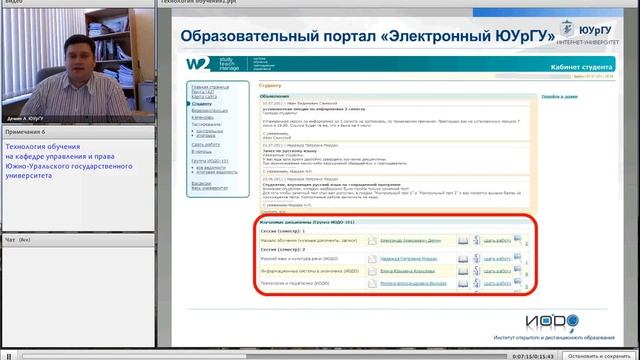Open forum icon in Информационные системы row
The height and width of the screenshot is (360, 640).
click(517, 269)
